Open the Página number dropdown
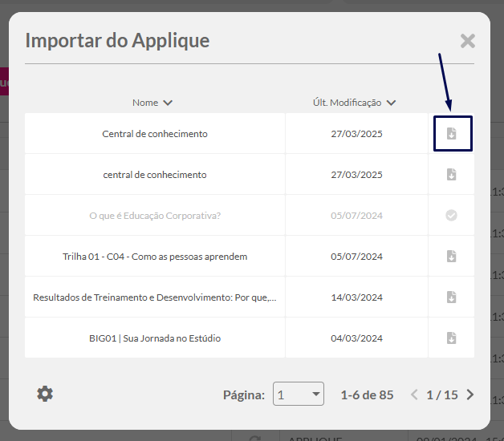504x441 pixels. pyautogui.click(x=299, y=394)
